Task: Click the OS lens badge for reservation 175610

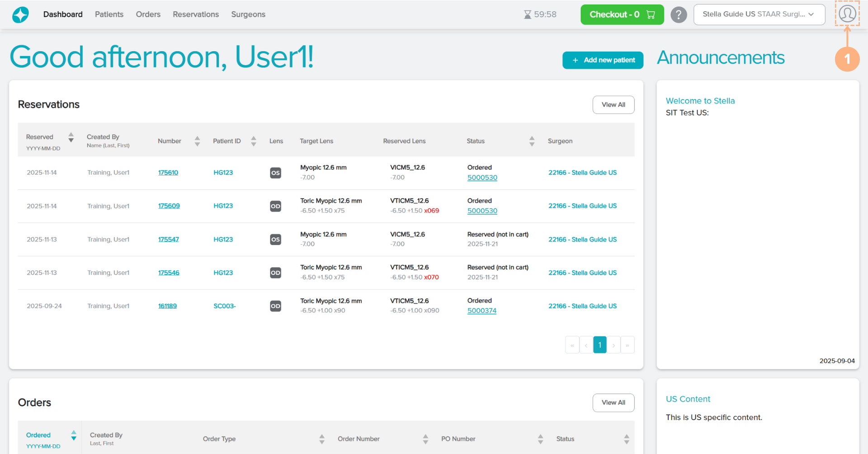Action: tap(275, 173)
